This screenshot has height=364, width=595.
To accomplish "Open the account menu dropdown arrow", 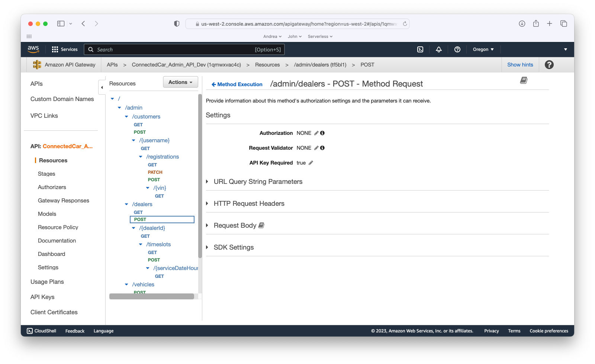I will pyautogui.click(x=565, y=49).
